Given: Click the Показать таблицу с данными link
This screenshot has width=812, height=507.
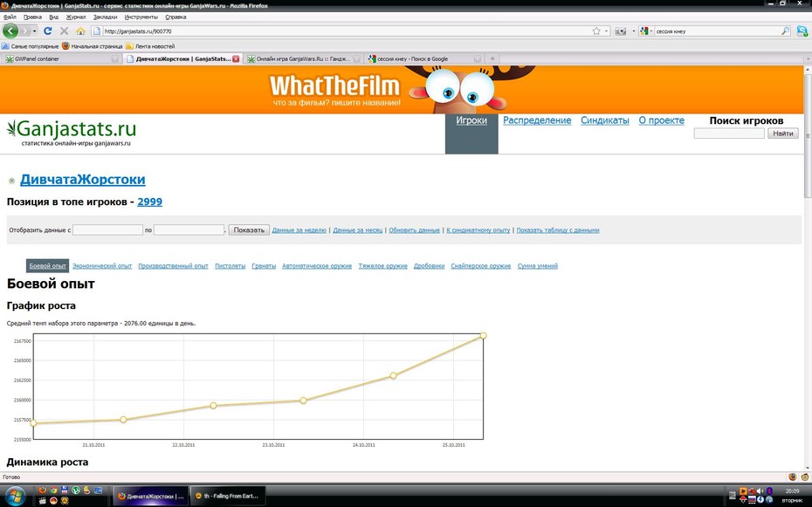Looking at the screenshot, I should [558, 230].
